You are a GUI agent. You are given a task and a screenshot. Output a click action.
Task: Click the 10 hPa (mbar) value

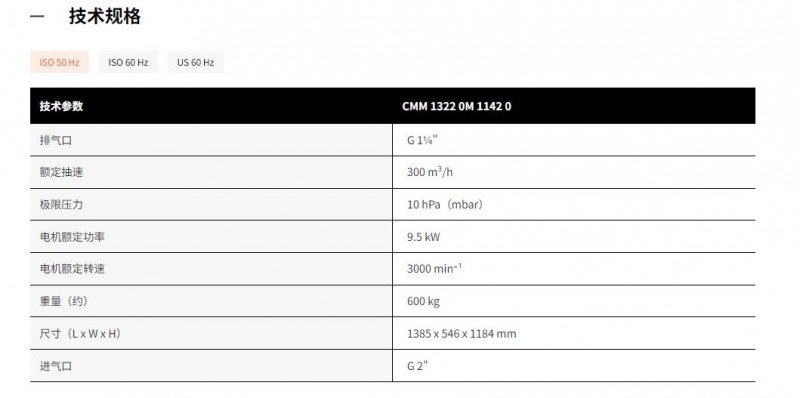(445, 205)
